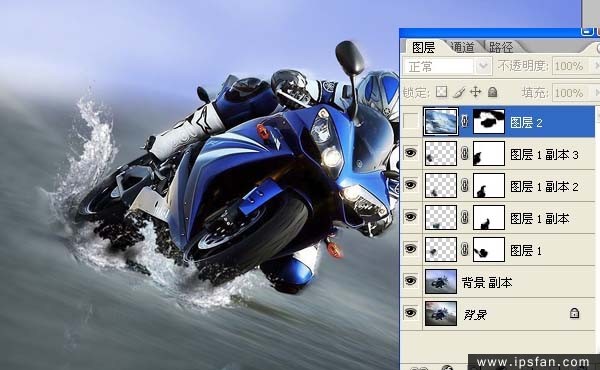Click the link icon on 图层 1

click(x=465, y=249)
